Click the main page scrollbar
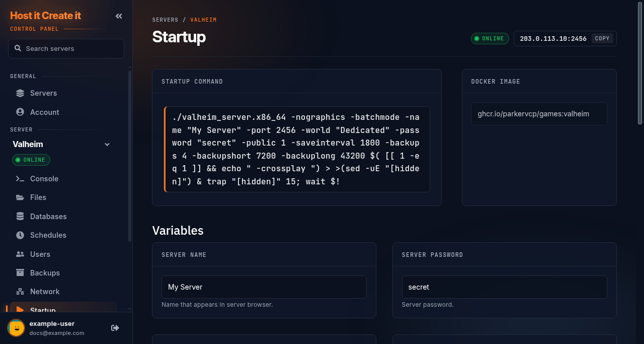644x344 pixels. 640,63
